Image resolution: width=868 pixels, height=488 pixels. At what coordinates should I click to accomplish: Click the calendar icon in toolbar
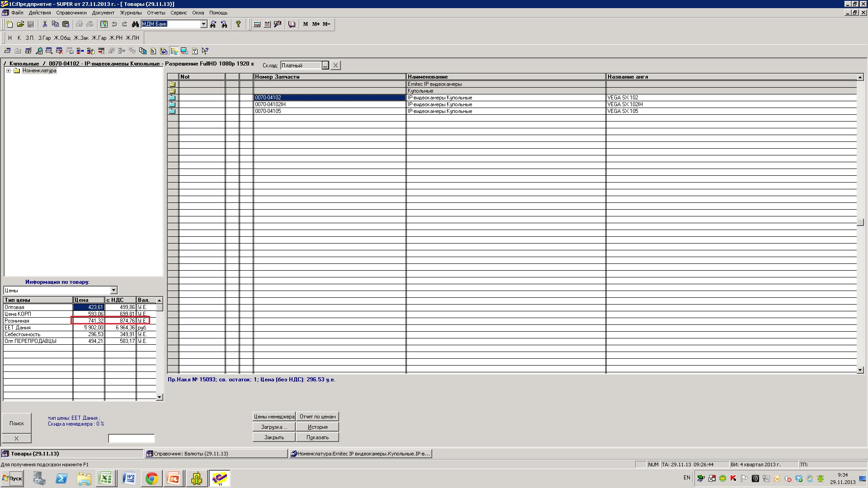click(267, 24)
